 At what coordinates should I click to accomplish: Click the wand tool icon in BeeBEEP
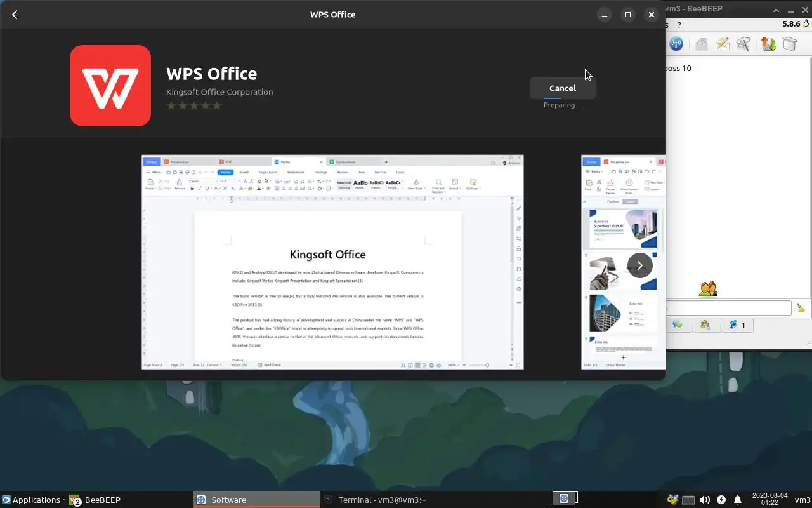(743, 44)
